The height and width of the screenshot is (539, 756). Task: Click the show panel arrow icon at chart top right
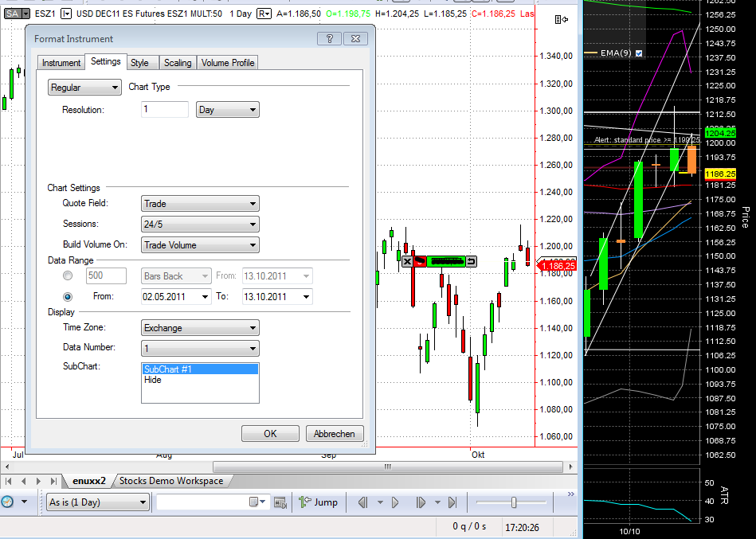point(561,19)
